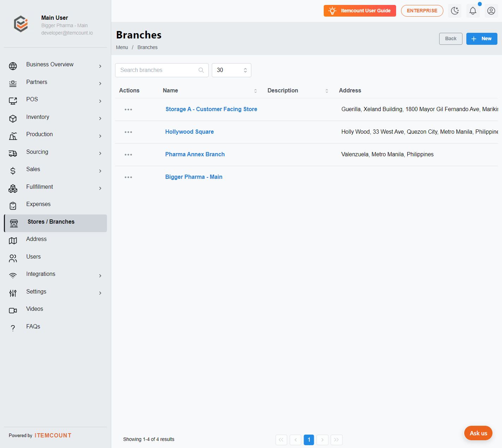Image resolution: width=502 pixels, height=448 pixels.
Task: Click the Fullfillment cubes icon
Action: (x=13, y=188)
